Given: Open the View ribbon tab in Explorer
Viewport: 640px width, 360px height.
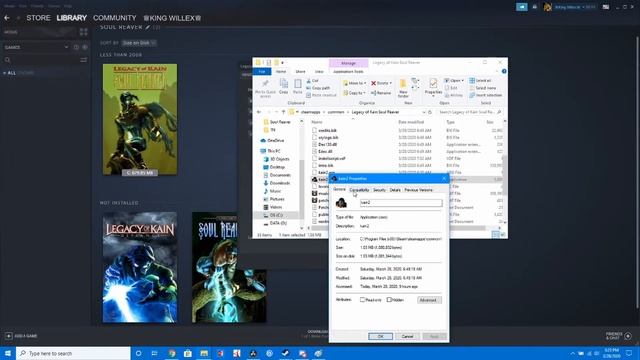Looking at the screenshot, I should [319, 71].
